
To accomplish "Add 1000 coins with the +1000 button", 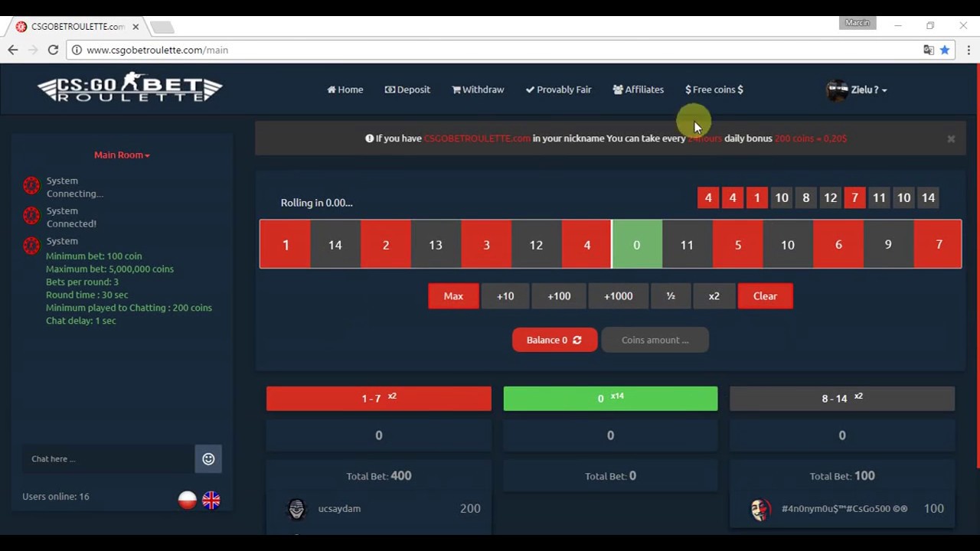I will click(619, 296).
